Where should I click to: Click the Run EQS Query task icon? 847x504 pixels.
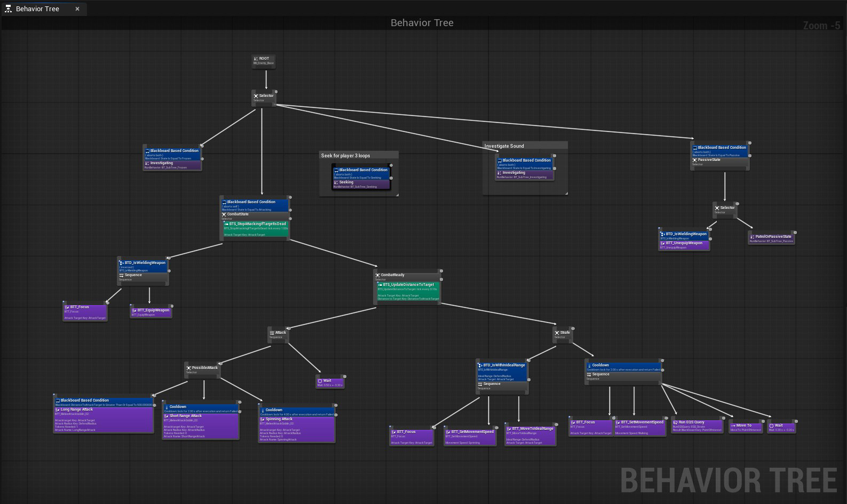676,422
